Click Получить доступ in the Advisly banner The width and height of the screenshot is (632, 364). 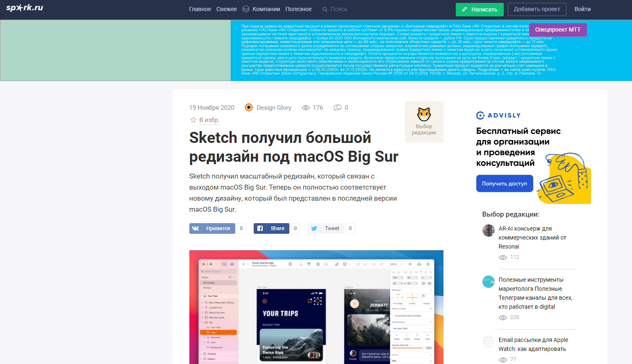coord(505,183)
